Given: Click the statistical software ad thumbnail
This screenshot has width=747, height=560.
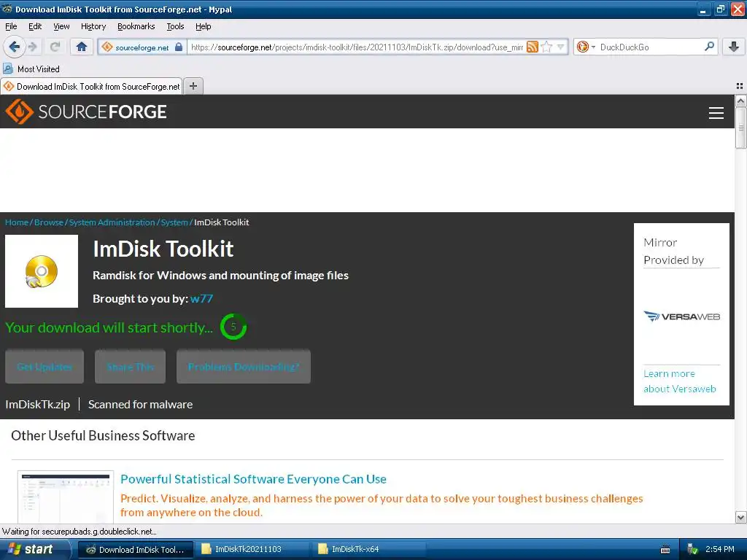Looking at the screenshot, I should click(x=65, y=497).
